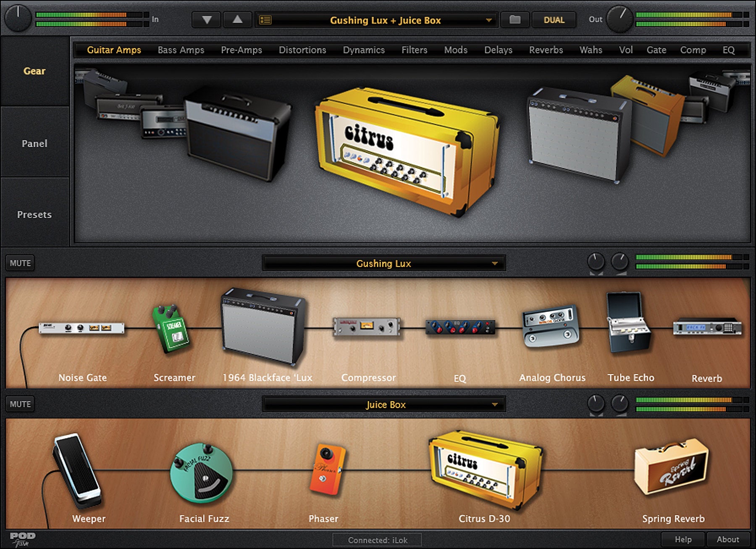Screen dimensions: 756x549
Task: Expand the Gushing Lux tone dropdown
Action: [494, 264]
